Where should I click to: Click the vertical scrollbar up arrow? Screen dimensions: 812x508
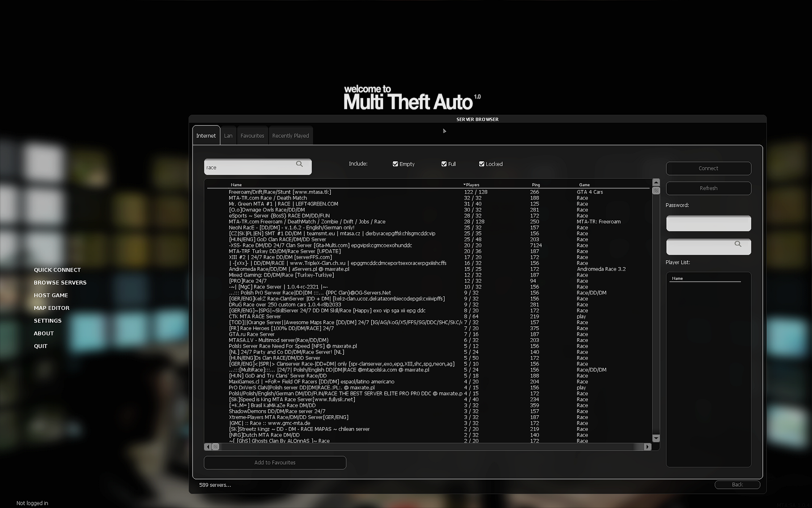tap(656, 182)
